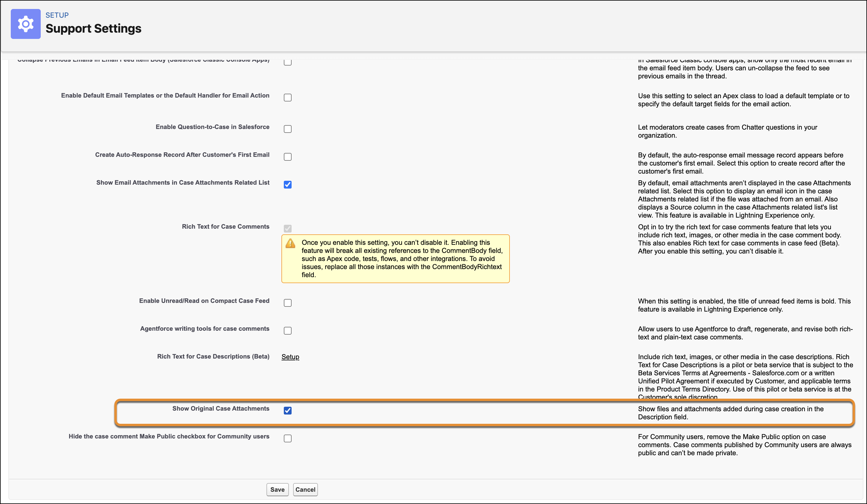Click label 'Create Auto-Response Record After Customer's First Email'
The height and width of the screenshot is (504, 867).
click(x=182, y=154)
